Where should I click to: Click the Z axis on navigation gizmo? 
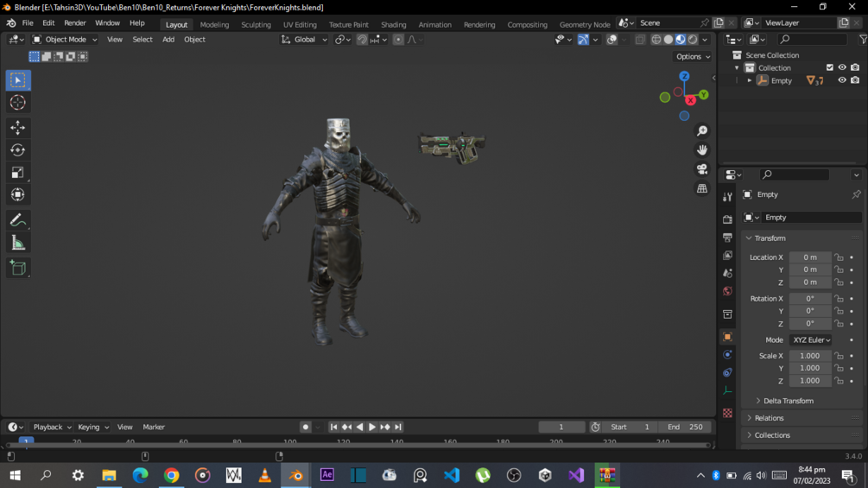click(x=684, y=76)
